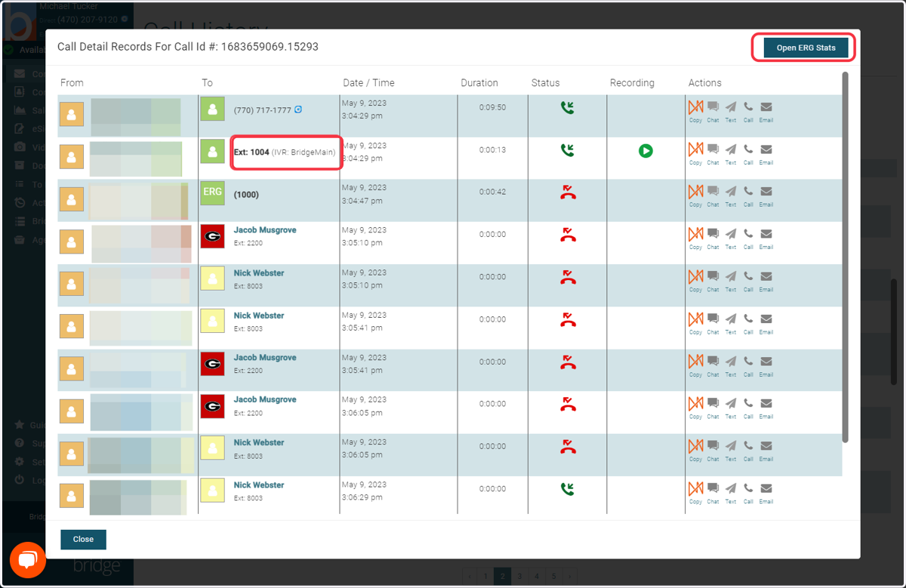Call Jacob Musgrove from 3:05:41 pm row
This screenshot has height=588, width=906.
pyautogui.click(x=748, y=365)
